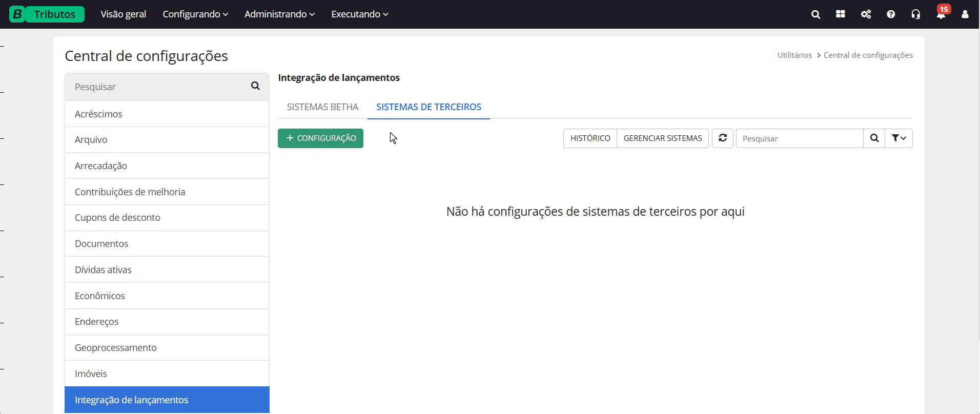The width and height of the screenshot is (980, 414).
Task: Select Acréscimos in the sidebar
Action: click(167, 114)
